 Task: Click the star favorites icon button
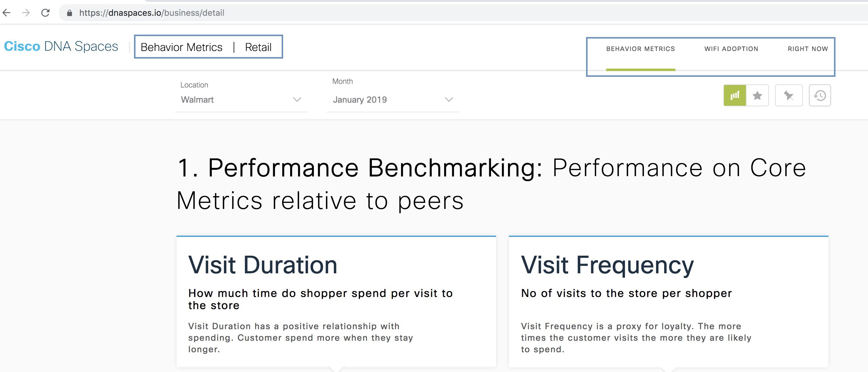757,96
